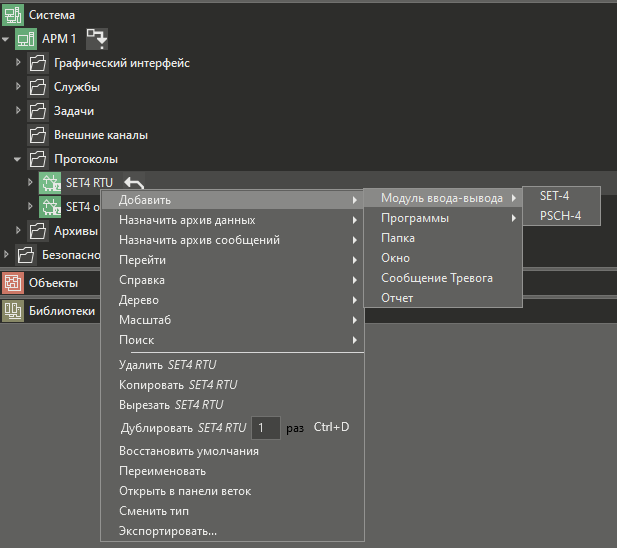
Task: Expand the Графический интерфейс folder
Action: (x=18, y=63)
